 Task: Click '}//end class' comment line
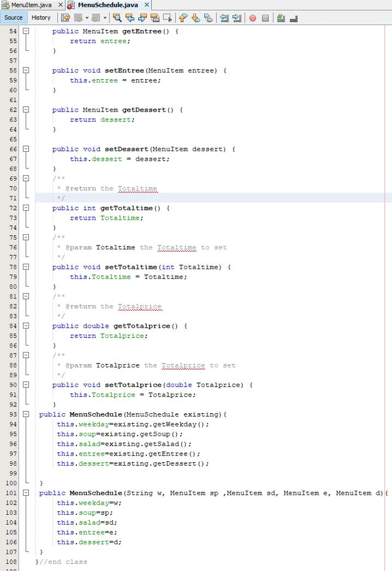[x=61, y=562]
